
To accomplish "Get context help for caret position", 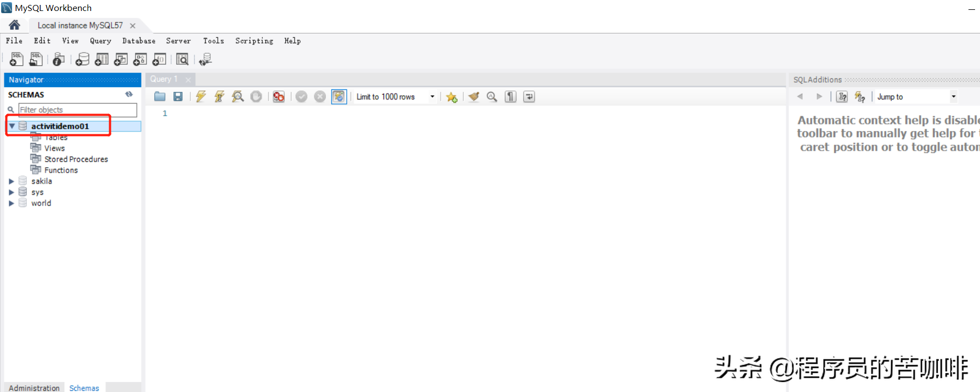I will tap(842, 96).
